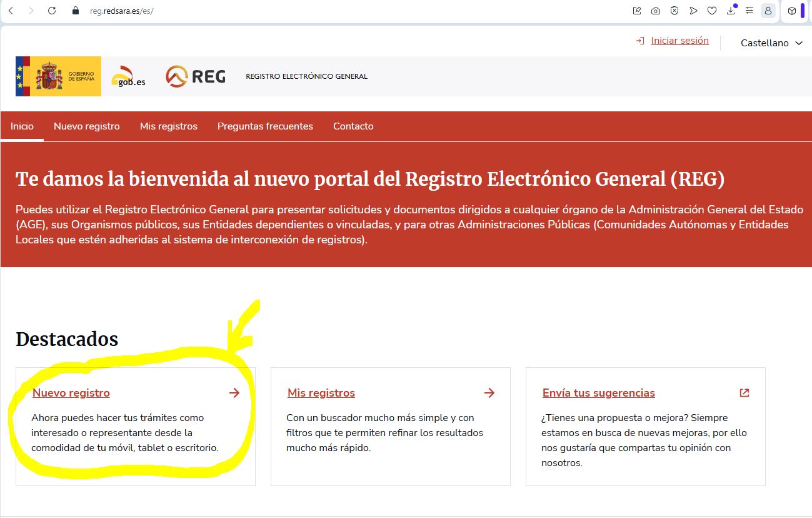The width and height of the screenshot is (812, 518).
Task: Click the 'Iniciar sesión' link
Action: 680,41
